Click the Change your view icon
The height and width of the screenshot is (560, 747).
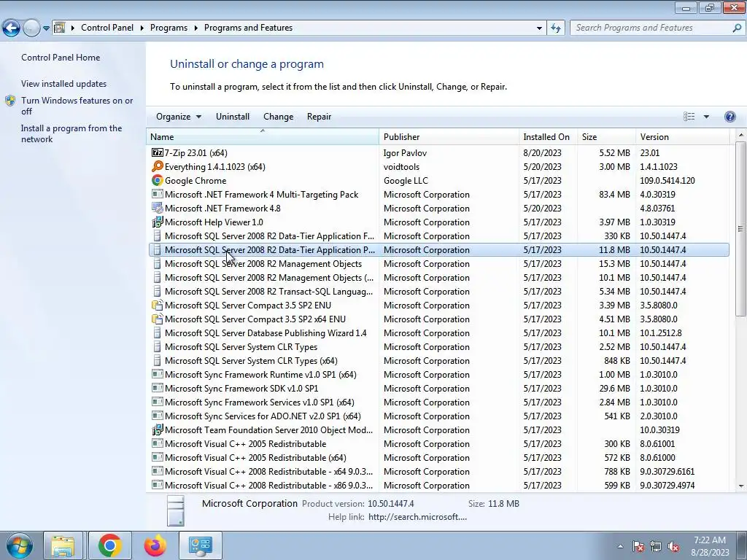689,117
